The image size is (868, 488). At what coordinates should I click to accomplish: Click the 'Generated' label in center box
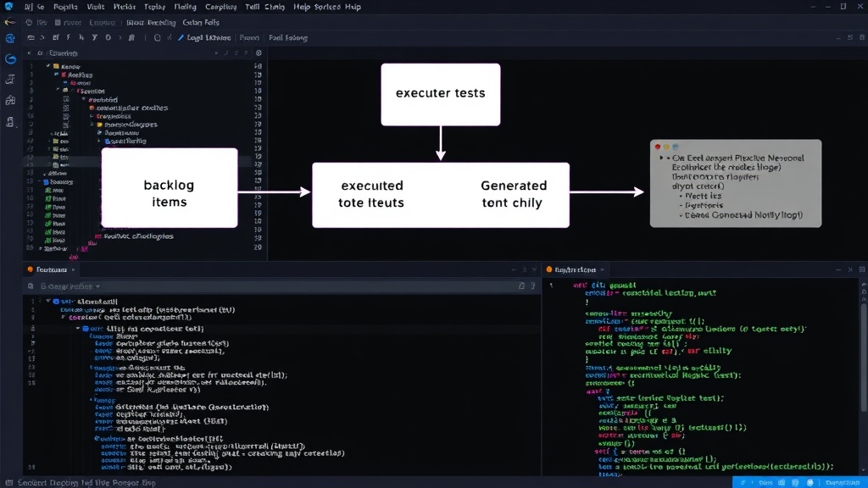(514, 186)
